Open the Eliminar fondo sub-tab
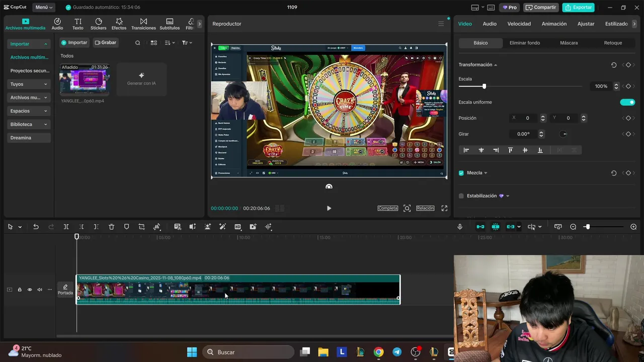The image size is (644, 362). (525, 43)
